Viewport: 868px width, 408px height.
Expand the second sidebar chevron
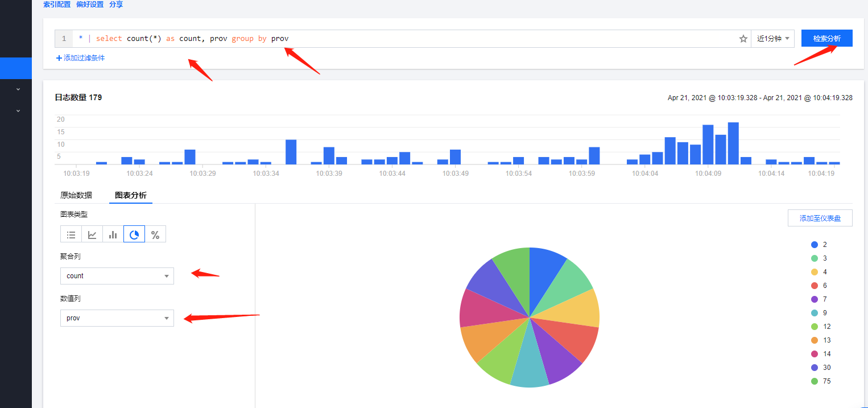[x=18, y=110]
